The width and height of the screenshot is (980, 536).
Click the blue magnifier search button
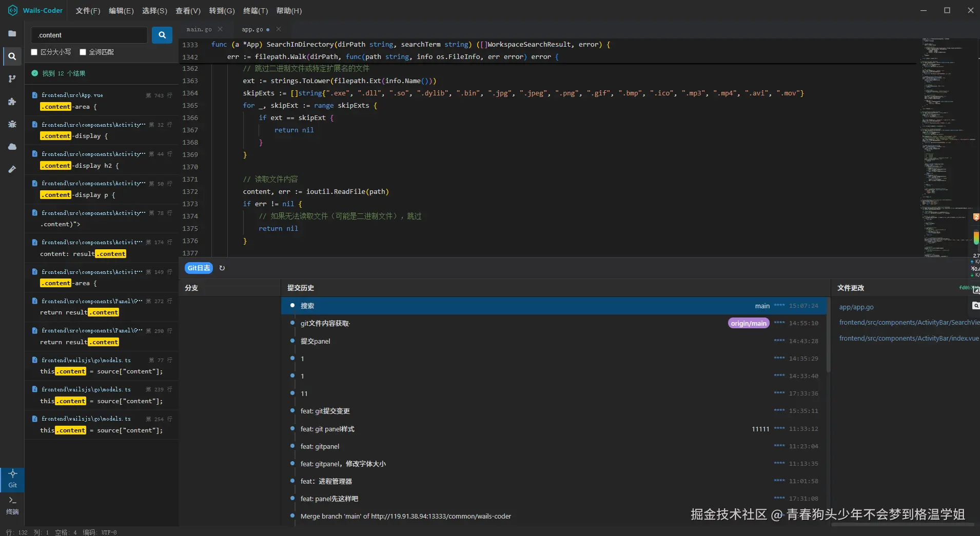pyautogui.click(x=162, y=35)
